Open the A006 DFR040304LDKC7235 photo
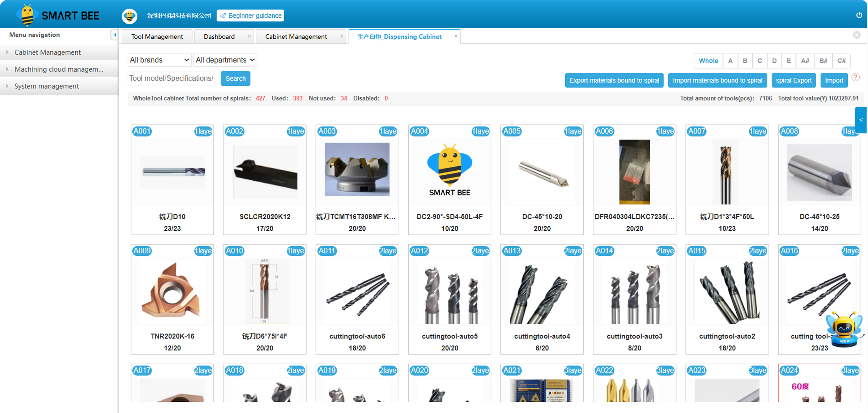 [x=634, y=172]
